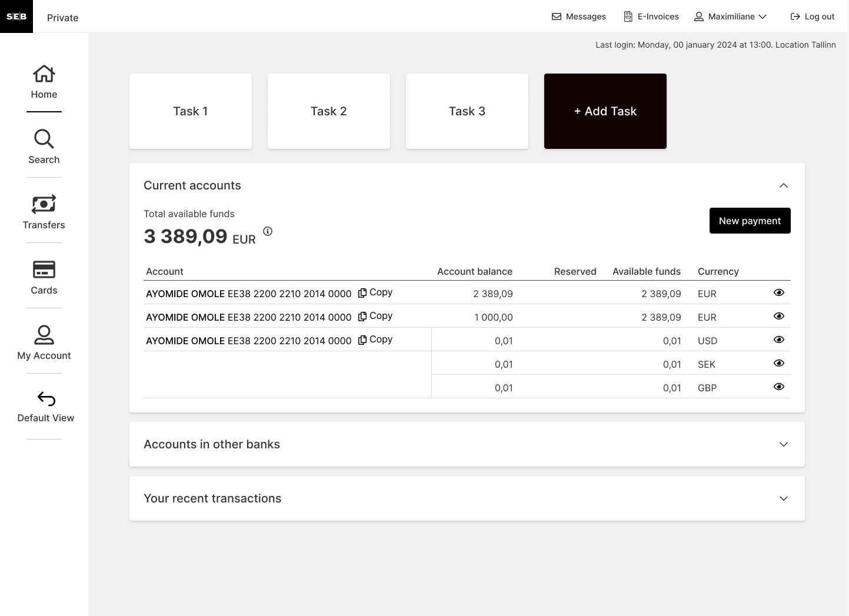Log out of the bank
The image size is (849, 616).
click(813, 16)
